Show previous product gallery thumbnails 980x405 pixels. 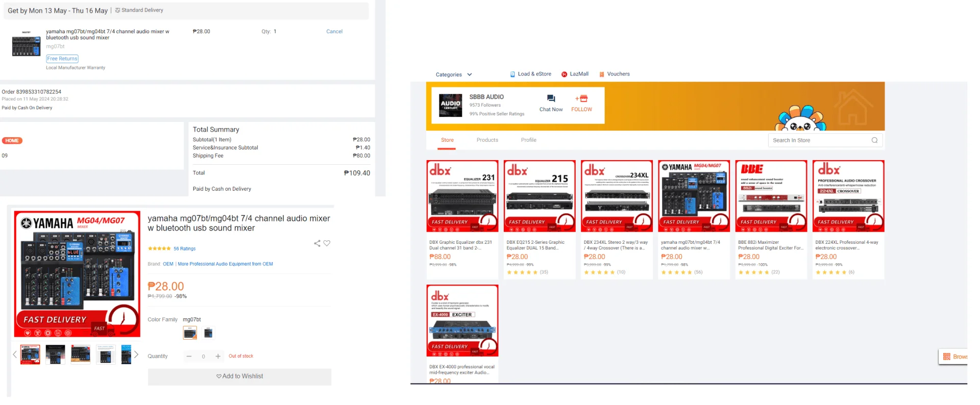(15, 355)
